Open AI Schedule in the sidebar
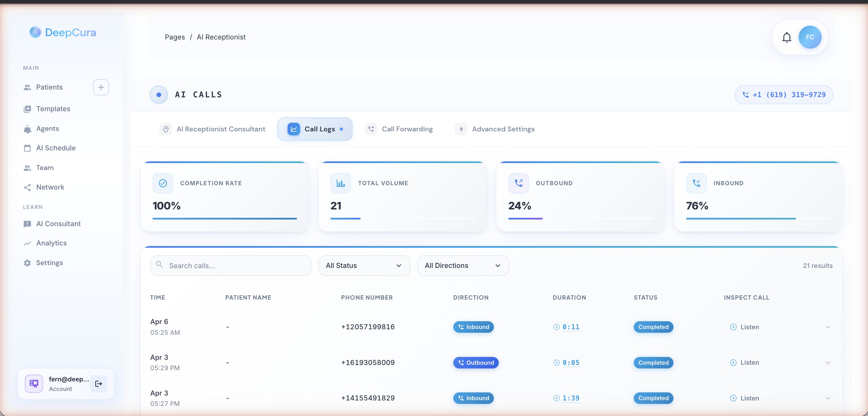Screen dimensions: 868x416 pyautogui.click(x=56, y=148)
